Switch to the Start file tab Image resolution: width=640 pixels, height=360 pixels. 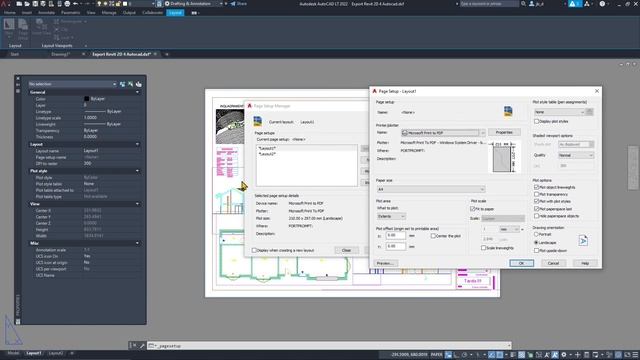click(x=15, y=54)
